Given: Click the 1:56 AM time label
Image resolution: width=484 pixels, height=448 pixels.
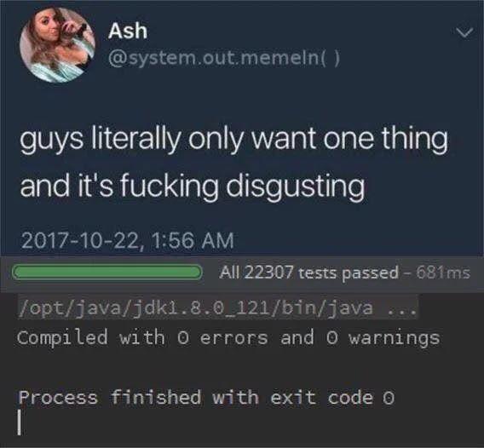Looking at the screenshot, I should tap(193, 240).
